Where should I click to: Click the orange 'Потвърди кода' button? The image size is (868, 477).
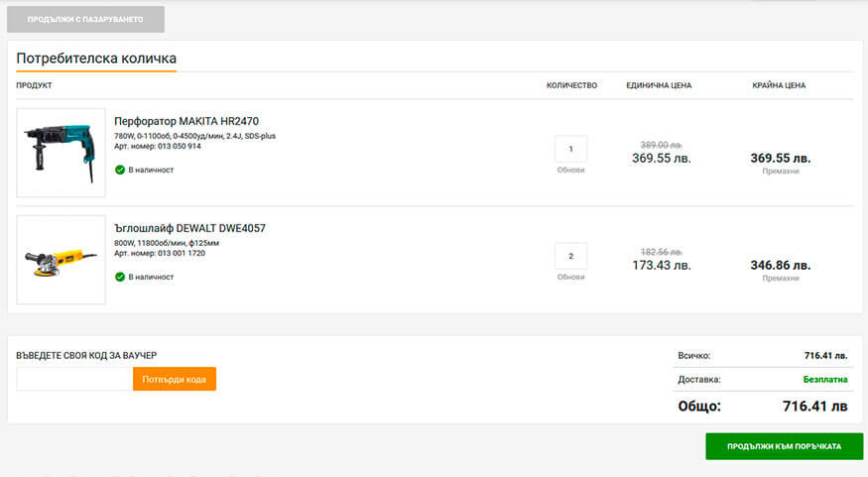pyautogui.click(x=175, y=379)
